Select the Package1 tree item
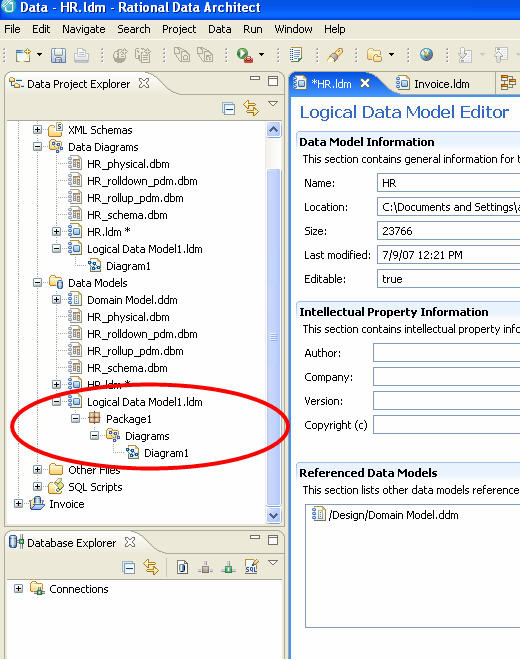This screenshot has width=520, height=660. click(x=128, y=419)
